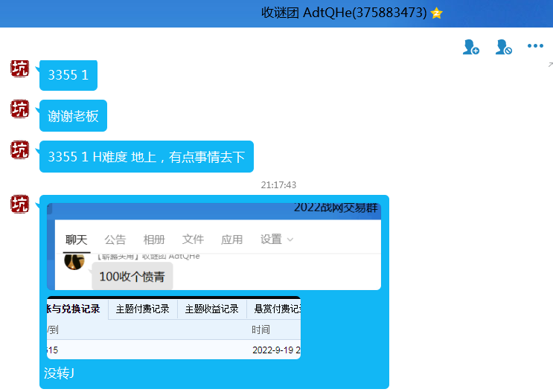Screen dimensions: 553x392
Task: Click the block user icon
Action: [503, 48]
